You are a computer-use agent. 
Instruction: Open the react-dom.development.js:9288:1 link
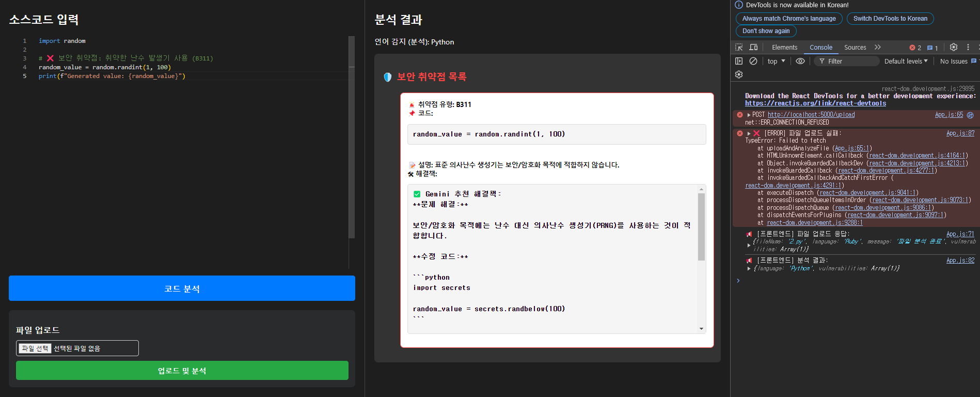[815, 223]
